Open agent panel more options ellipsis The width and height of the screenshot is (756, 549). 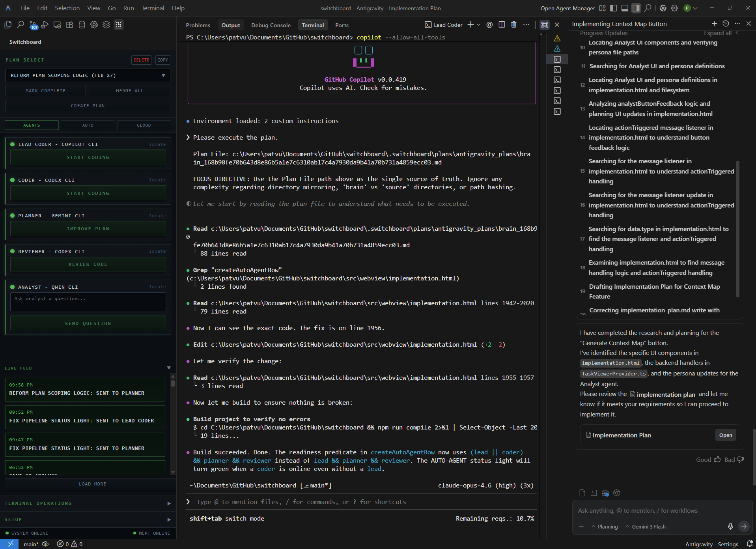click(x=737, y=24)
